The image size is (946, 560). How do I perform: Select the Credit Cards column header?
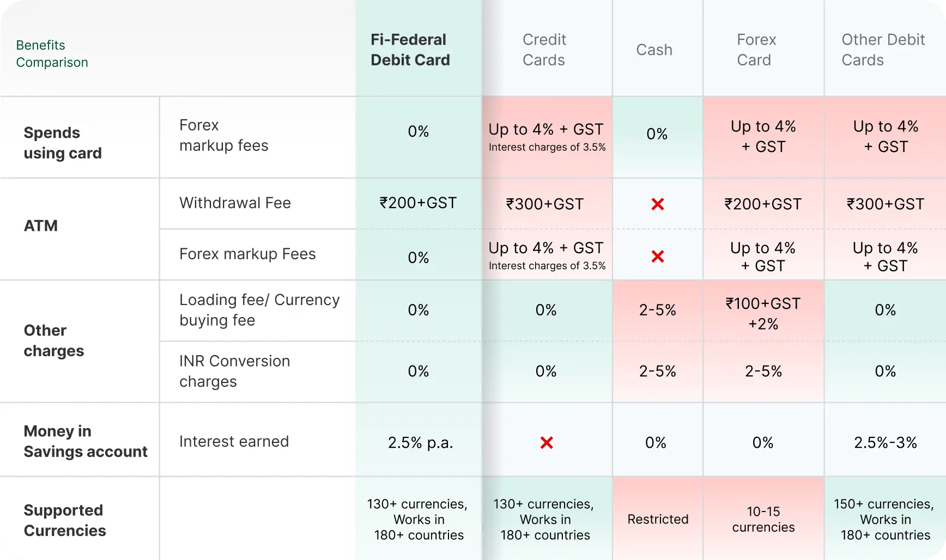544,50
